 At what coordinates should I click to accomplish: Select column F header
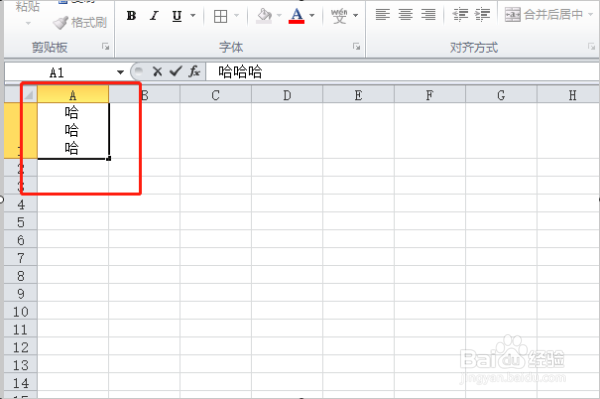tap(430, 94)
